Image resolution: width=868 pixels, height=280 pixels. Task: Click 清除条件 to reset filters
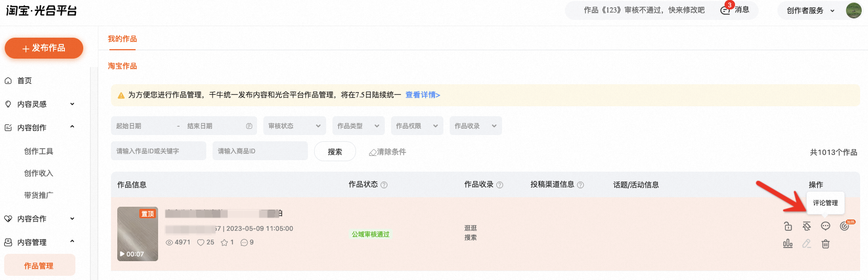tap(387, 152)
